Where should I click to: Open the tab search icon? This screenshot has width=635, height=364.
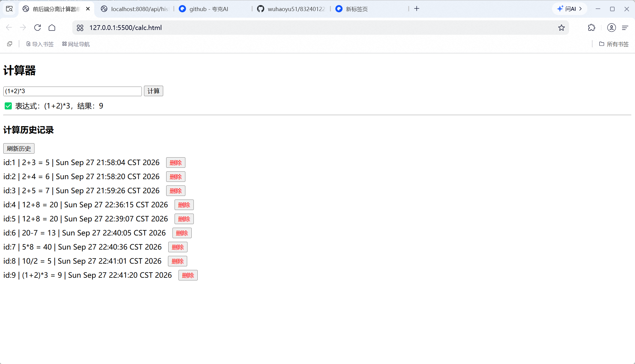[9, 9]
